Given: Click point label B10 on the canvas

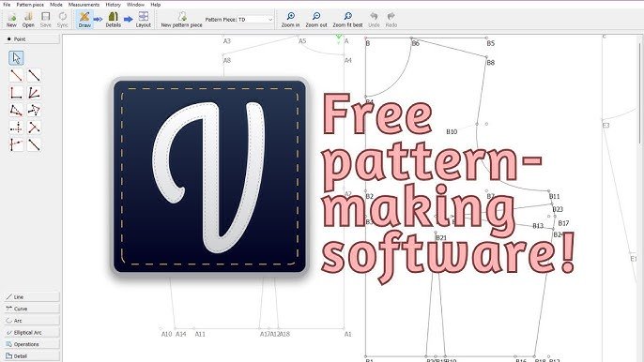Looking at the screenshot, I should 452,131.
